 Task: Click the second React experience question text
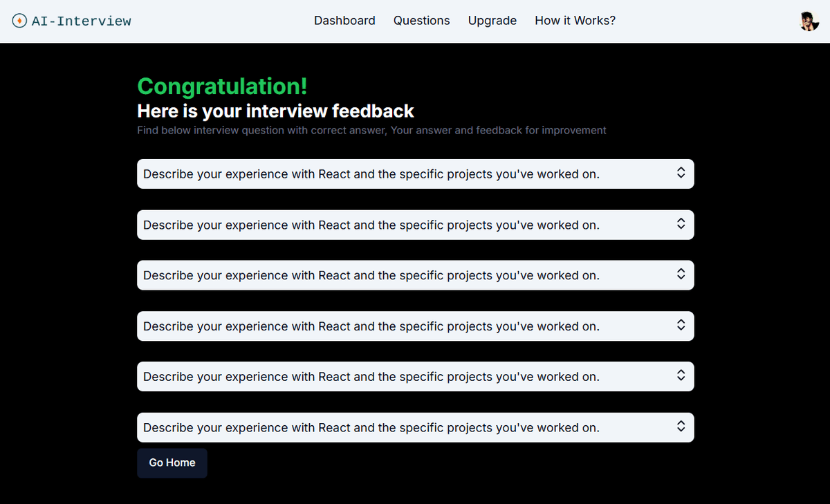coord(371,225)
